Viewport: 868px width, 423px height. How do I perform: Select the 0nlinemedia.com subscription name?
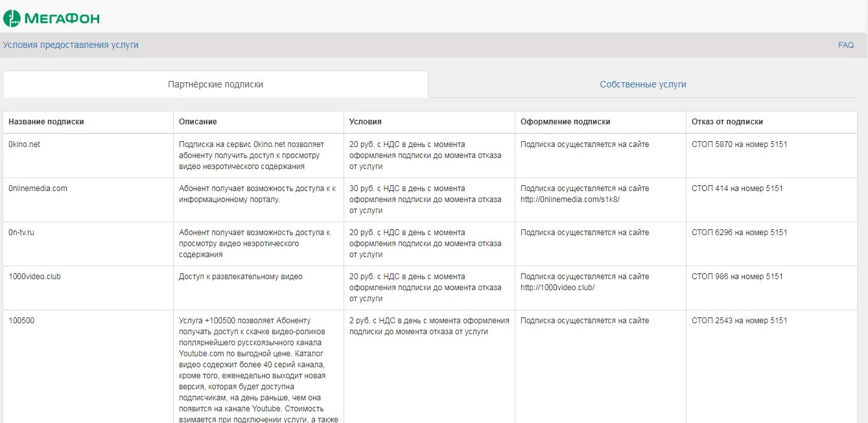click(38, 189)
